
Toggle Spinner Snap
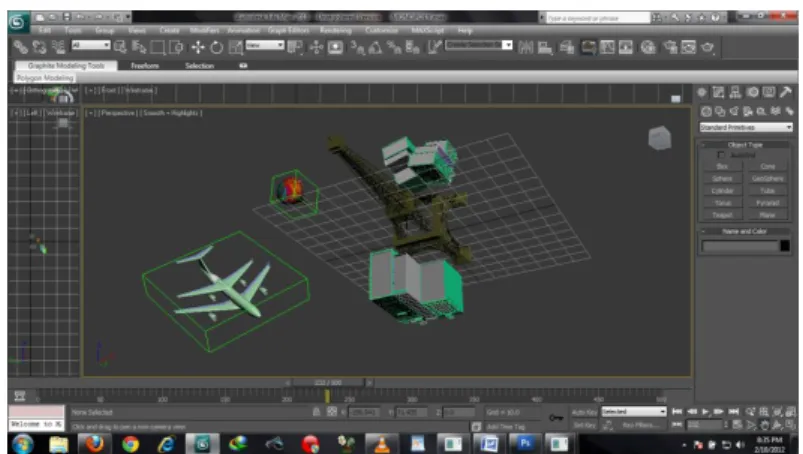(x=413, y=48)
